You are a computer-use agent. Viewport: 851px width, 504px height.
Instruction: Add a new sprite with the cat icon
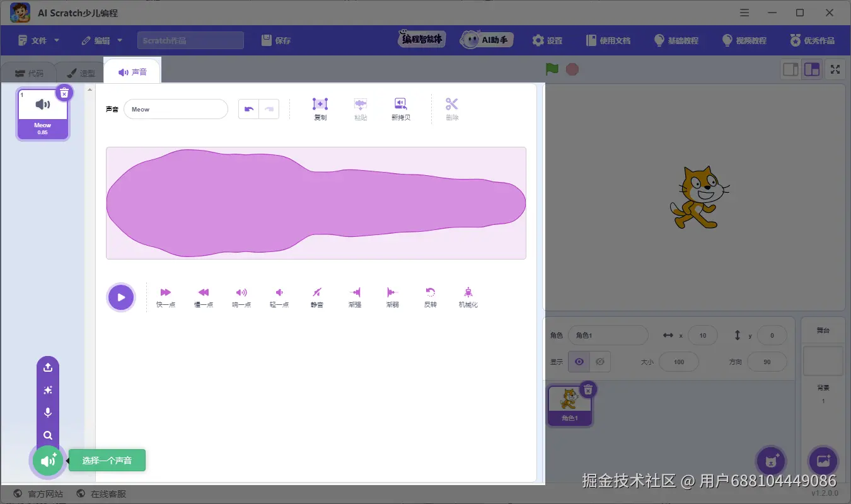771,461
